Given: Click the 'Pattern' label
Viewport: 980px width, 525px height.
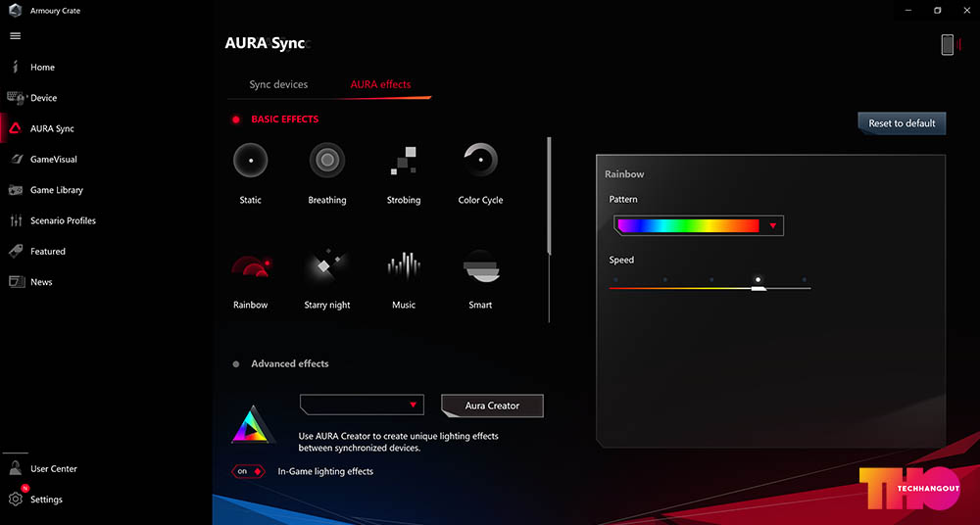Looking at the screenshot, I should tap(623, 200).
